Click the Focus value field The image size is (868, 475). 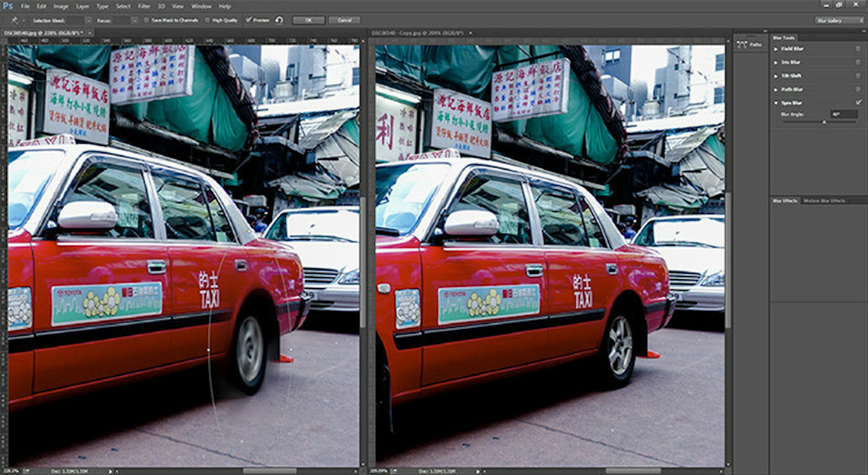point(122,21)
